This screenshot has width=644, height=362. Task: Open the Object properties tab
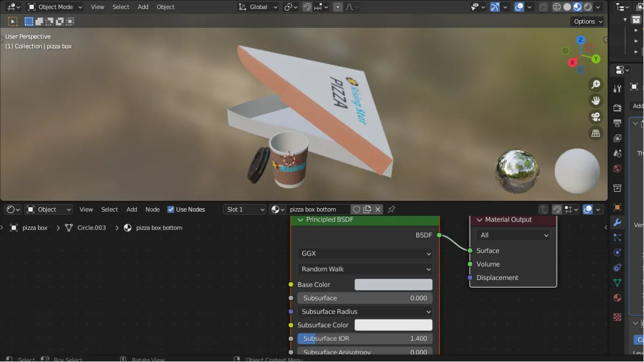(x=617, y=207)
